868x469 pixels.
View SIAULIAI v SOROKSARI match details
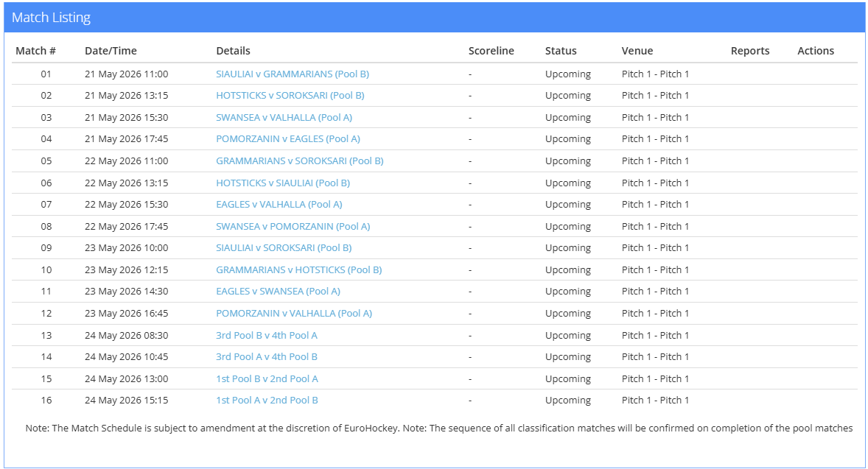[x=284, y=248]
